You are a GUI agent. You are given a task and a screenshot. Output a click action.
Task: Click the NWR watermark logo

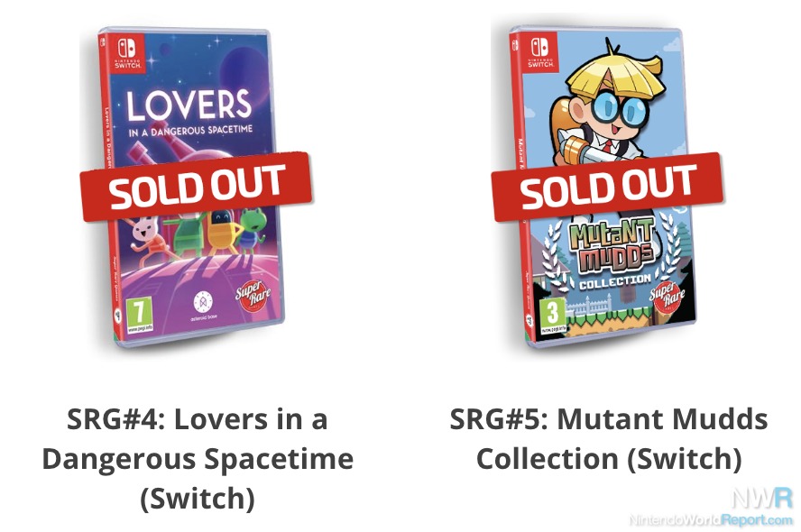pyautogui.click(x=763, y=499)
